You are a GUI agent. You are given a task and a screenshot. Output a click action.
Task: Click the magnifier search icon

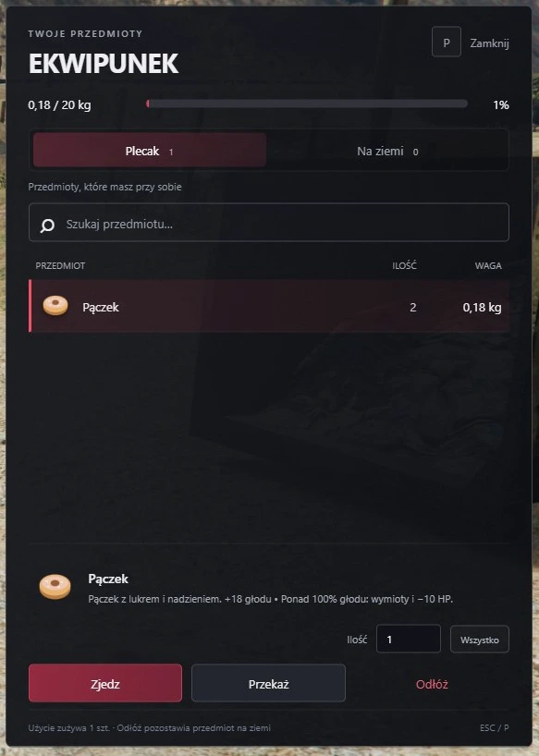pyautogui.click(x=47, y=226)
